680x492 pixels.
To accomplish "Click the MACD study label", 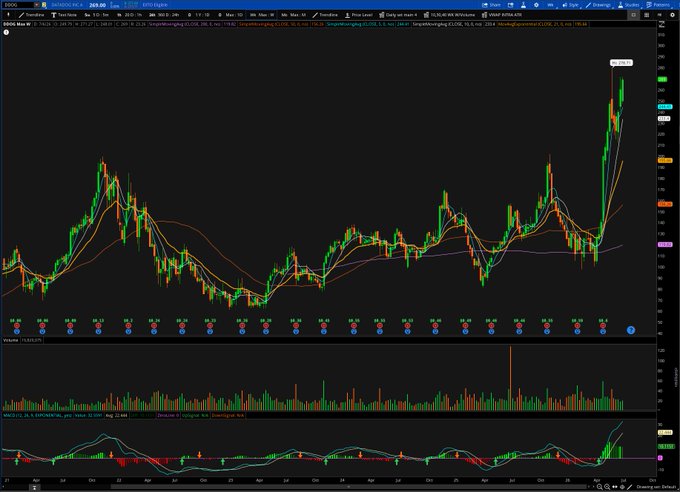I will pos(37,415).
